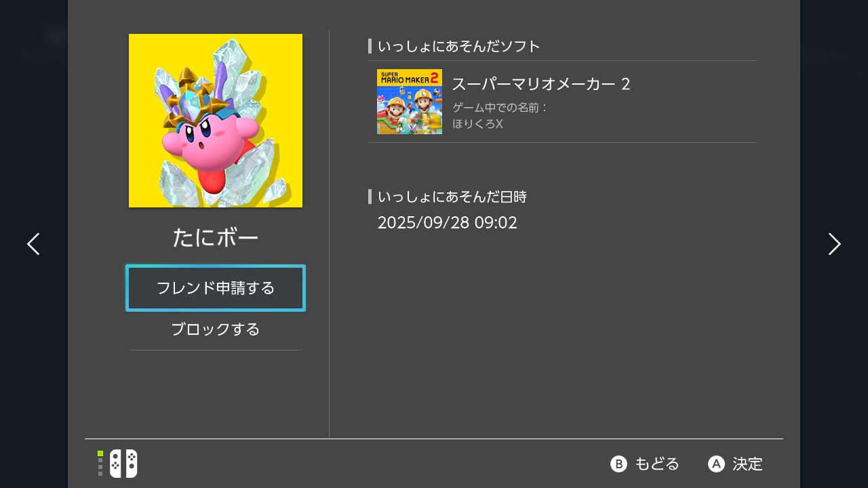Click the user name たにボー

[216, 238]
